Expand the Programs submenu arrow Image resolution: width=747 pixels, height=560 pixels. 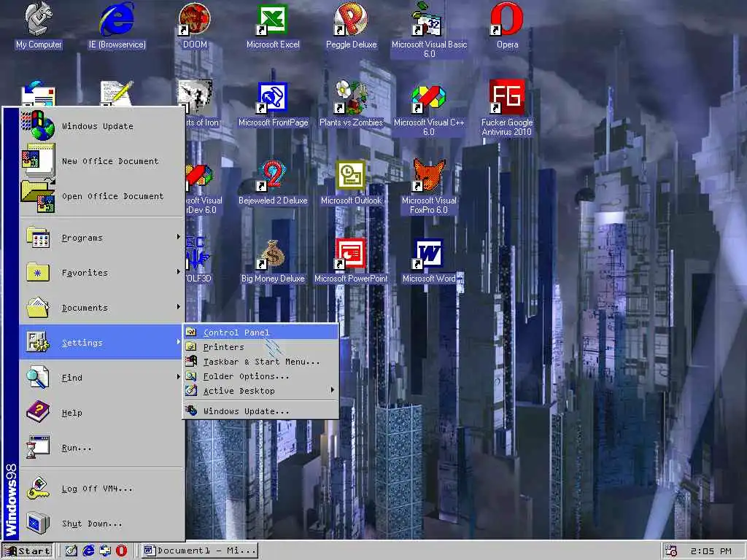click(178, 237)
